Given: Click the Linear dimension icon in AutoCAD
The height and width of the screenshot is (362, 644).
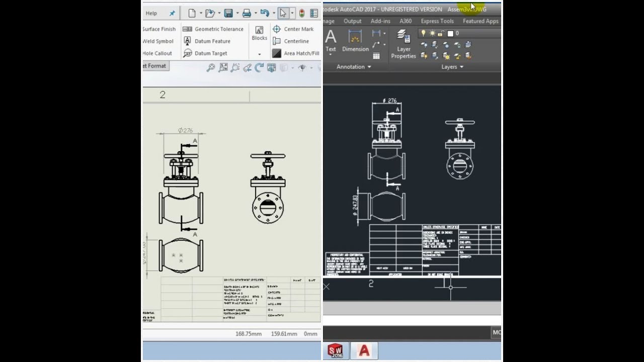Looking at the screenshot, I should coord(376,33).
